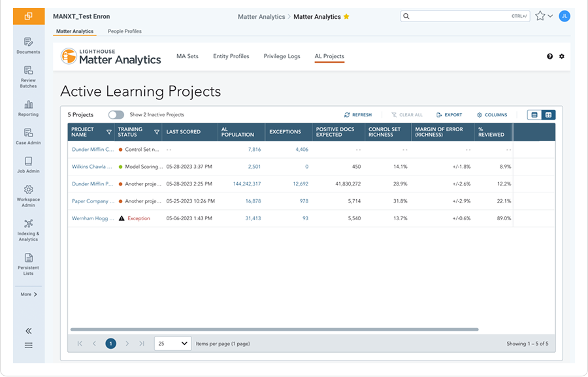Expand favorites dropdown chevron
Image resolution: width=588 pixels, height=377 pixels.
(550, 16)
